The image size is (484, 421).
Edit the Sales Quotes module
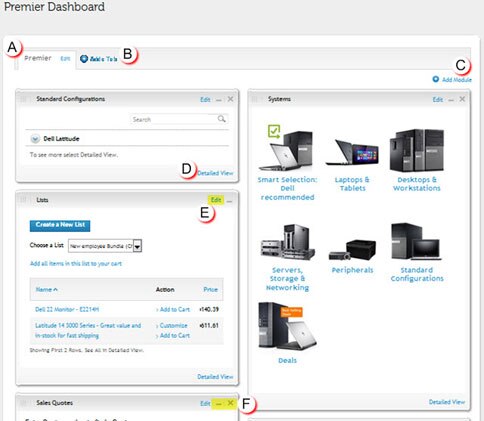pos(205,403)
